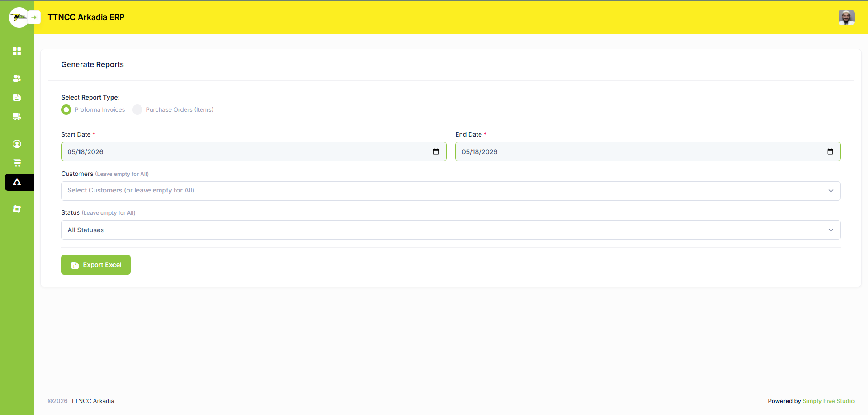Open the delivery truck icon in the sidebar
The width and height of the screenshot is (868, 415).
17,116
